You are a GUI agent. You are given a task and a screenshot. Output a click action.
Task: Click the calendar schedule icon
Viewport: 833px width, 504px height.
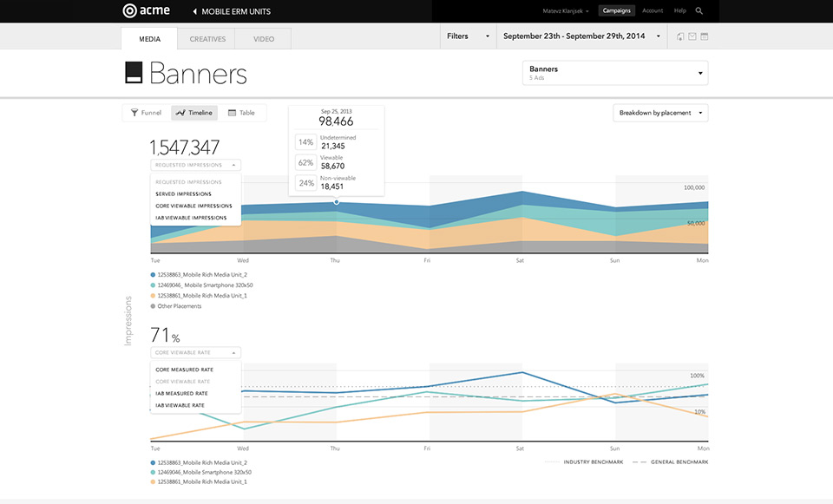tap(705, 36)
